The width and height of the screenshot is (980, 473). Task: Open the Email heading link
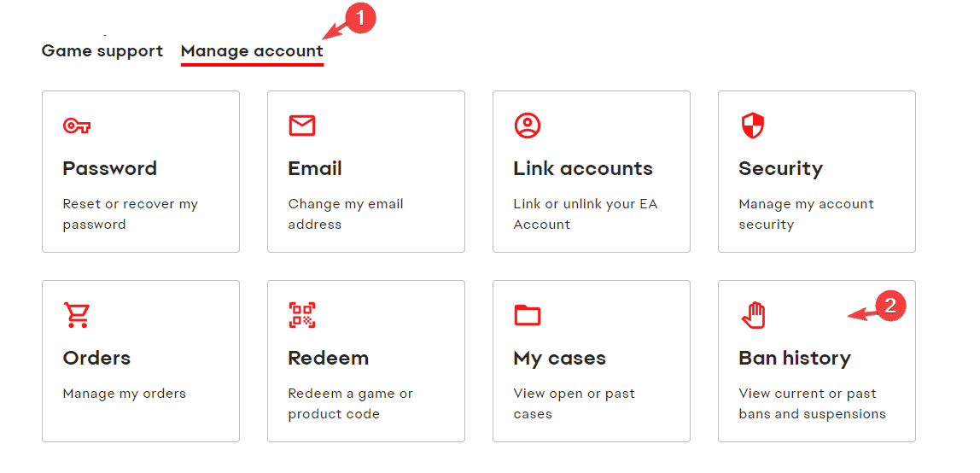pyautogui.click(x=315, y=168)
